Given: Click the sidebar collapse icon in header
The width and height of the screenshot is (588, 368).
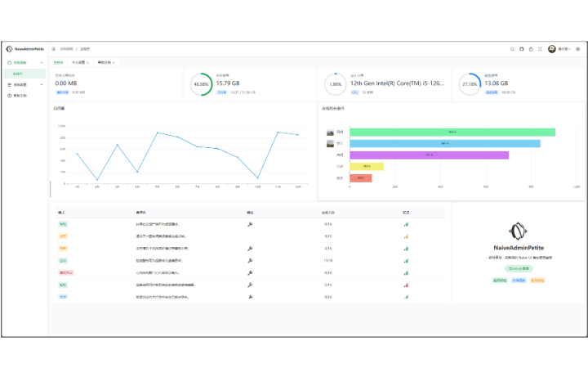Looking at the screenshot, I should 54,49.
